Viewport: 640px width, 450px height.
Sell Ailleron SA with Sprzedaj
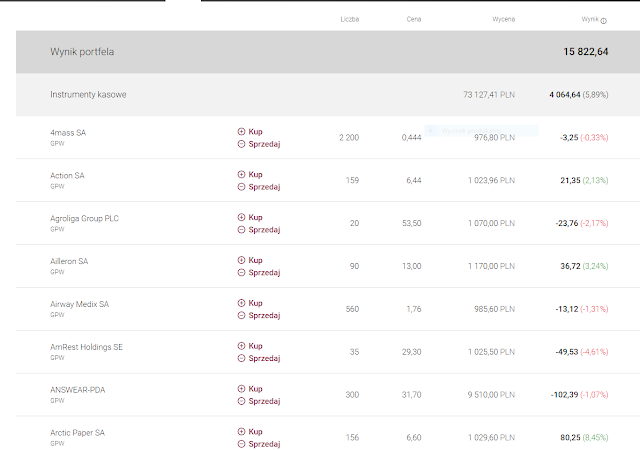264,273
